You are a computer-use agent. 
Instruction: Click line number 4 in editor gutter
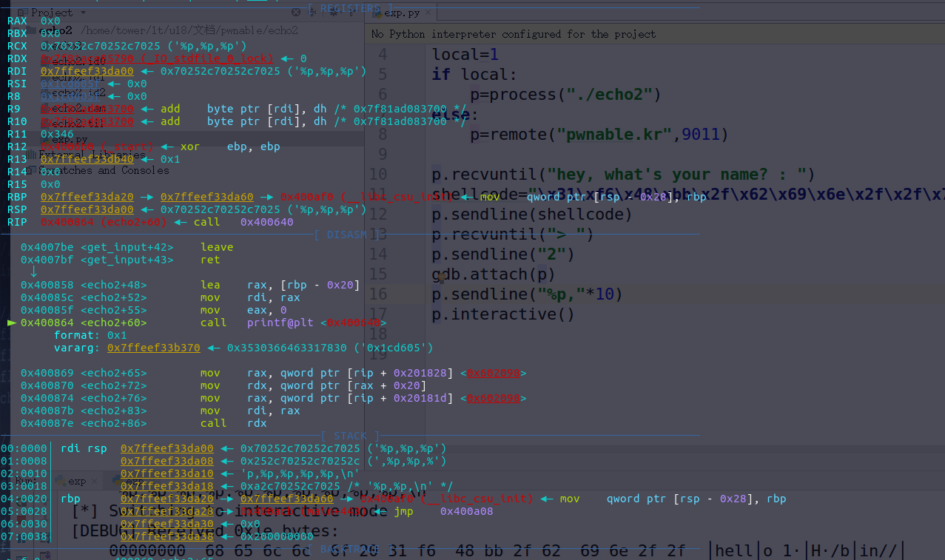382,55
